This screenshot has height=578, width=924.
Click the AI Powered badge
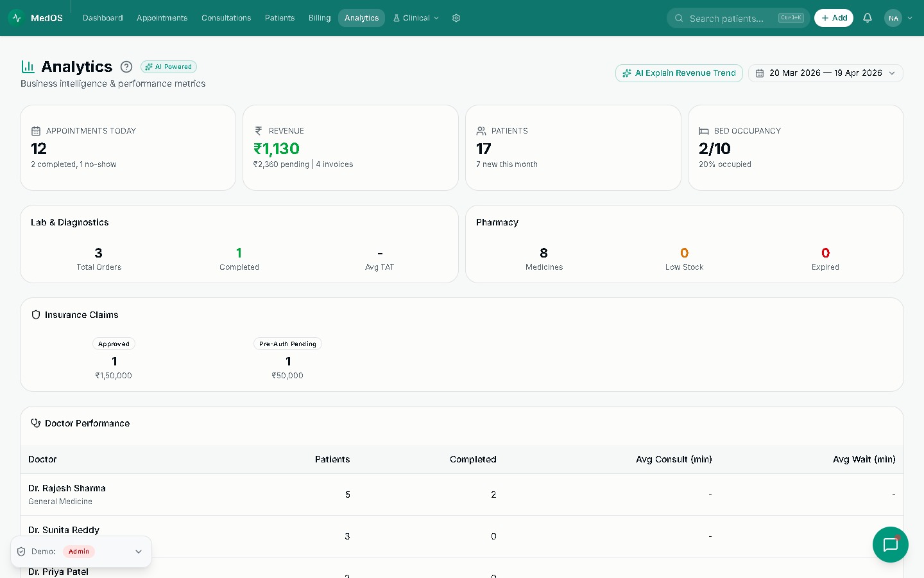(169, 67)
